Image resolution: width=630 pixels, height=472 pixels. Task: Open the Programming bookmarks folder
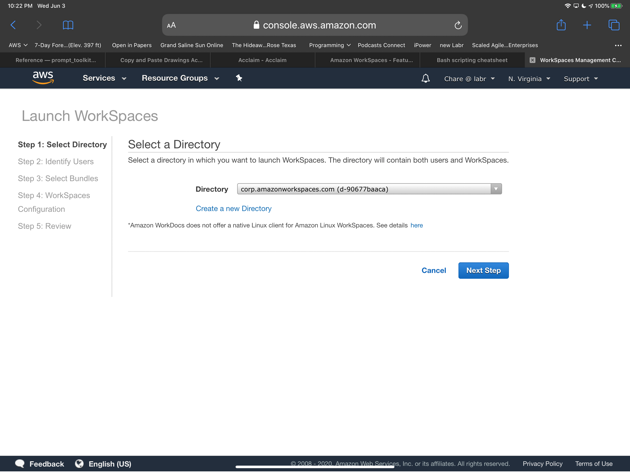tap(329, 45)
